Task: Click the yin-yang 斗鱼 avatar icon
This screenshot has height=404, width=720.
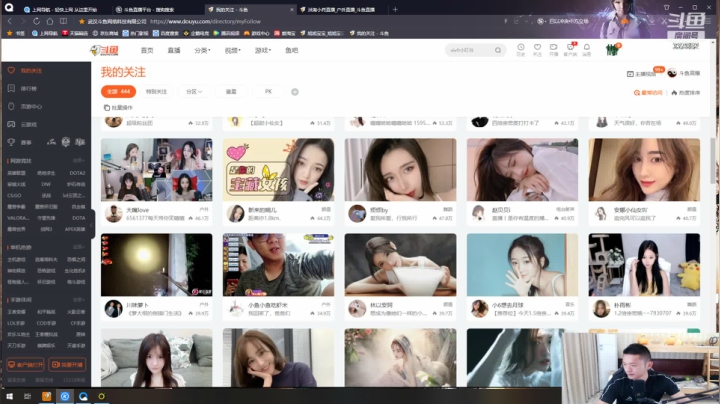Action: pyautogui.click(x=672, y=73)
